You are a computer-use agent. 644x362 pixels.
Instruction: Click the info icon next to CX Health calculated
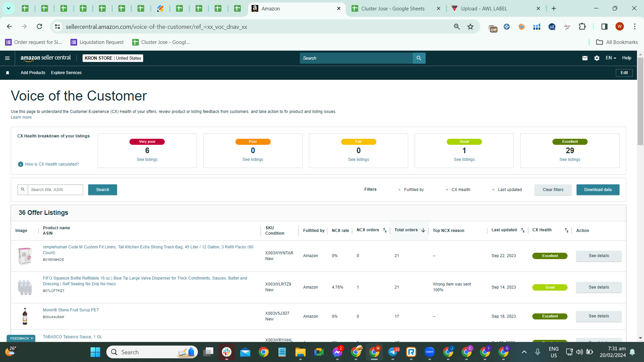pos(20,164)
